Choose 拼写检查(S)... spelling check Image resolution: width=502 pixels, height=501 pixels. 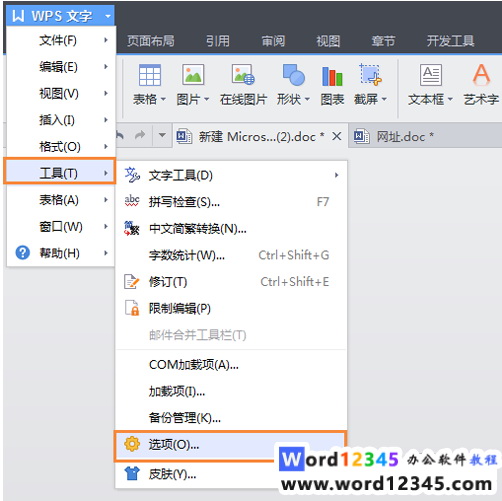click(231, 202)
